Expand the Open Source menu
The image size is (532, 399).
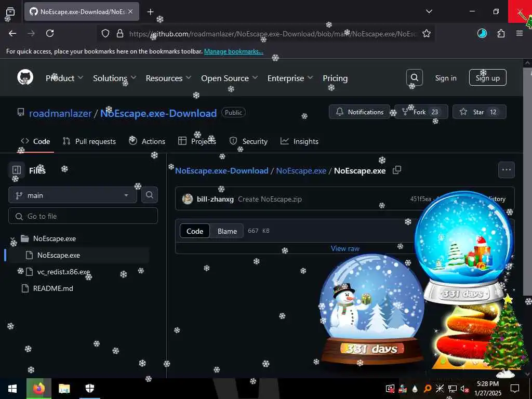(x=229, y=78)
